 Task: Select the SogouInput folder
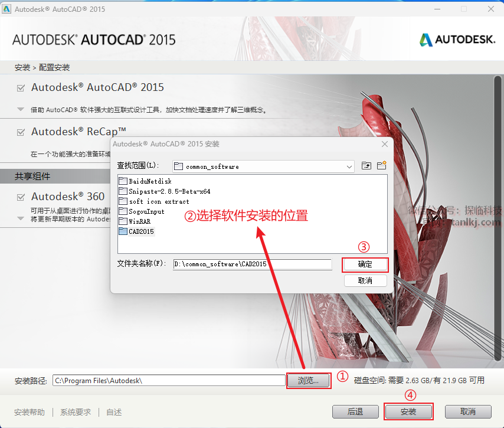tap(142, 211)
